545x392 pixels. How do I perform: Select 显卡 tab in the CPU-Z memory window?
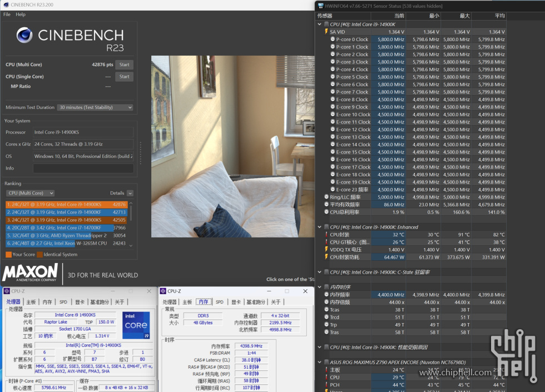pos(236,302)
